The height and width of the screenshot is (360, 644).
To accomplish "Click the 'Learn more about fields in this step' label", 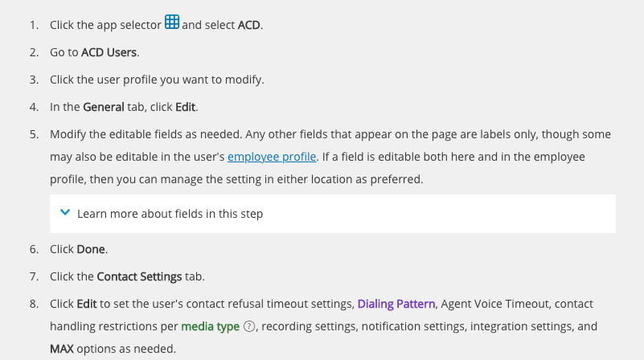I will coord(170,214).
